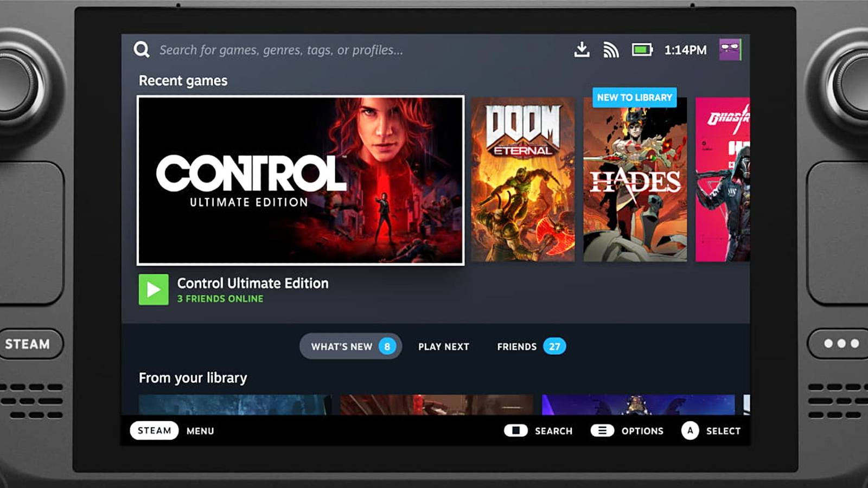Click the 3 Friends Online link
This screenshot has height=488, width=868.
pos(219,299)
